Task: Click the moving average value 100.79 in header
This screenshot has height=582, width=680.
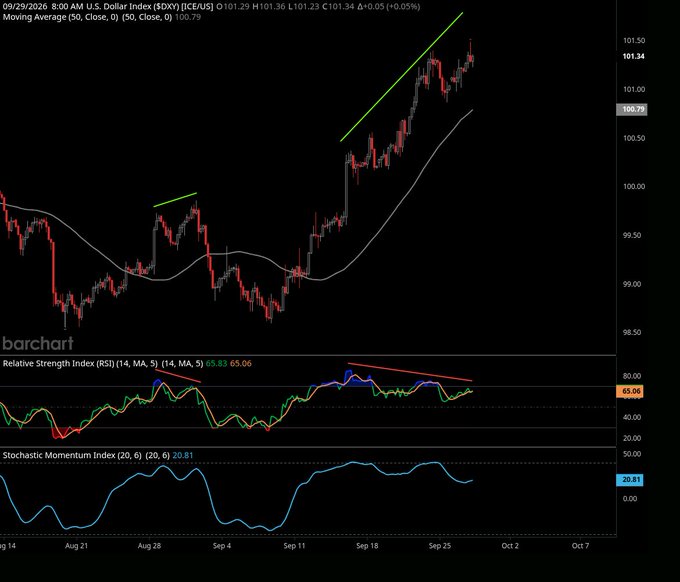Action: 188,17
